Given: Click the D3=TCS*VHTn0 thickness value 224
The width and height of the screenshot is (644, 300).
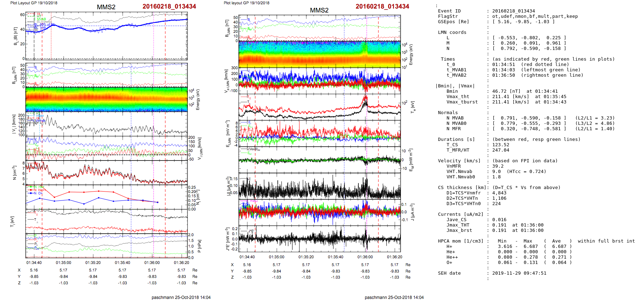Looking at the screenshot, I should [x=496, y=204].
